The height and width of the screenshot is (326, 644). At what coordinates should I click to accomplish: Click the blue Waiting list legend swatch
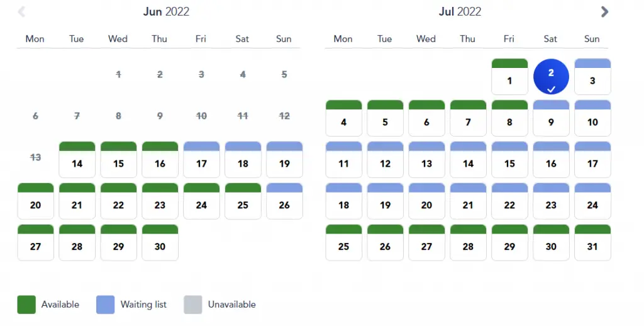tap(105, 305)
